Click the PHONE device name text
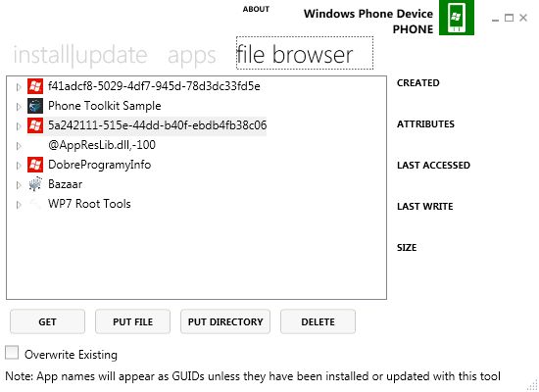Screen dimensions: 539x392 point(413,29)
